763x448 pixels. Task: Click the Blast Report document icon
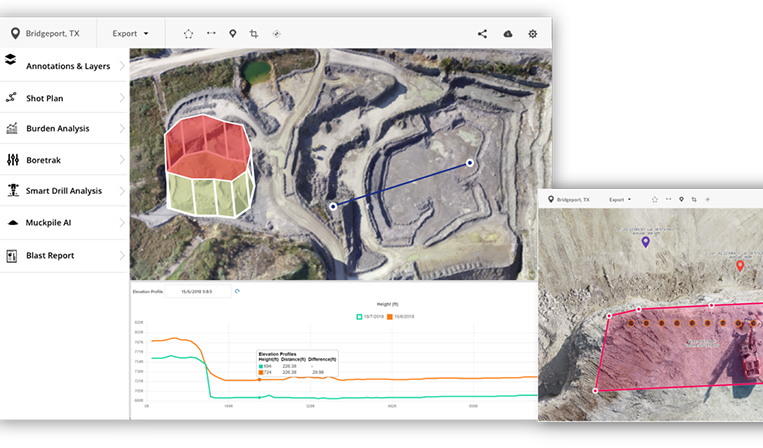click(x=12, y=255)
